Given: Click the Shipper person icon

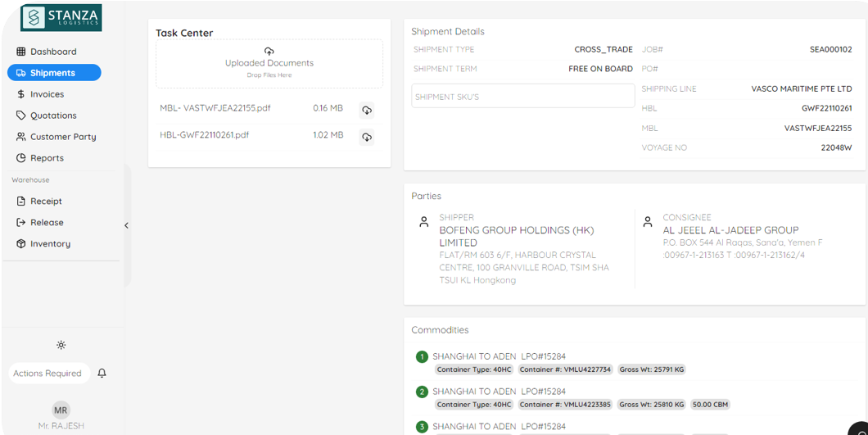Looking at the screenshot, I should coord(424,222).
